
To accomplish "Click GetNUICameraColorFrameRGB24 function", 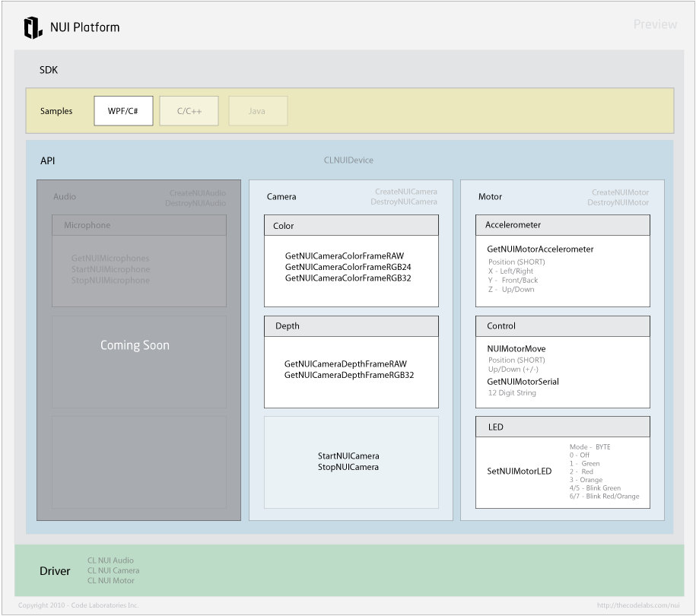I will [x=348, y=267].
